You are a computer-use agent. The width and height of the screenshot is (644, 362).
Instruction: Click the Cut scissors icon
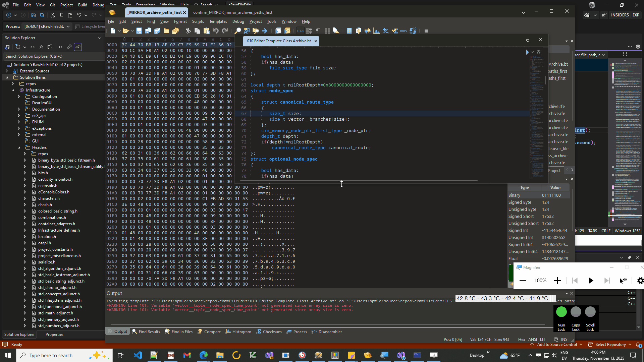coord(188,31)
